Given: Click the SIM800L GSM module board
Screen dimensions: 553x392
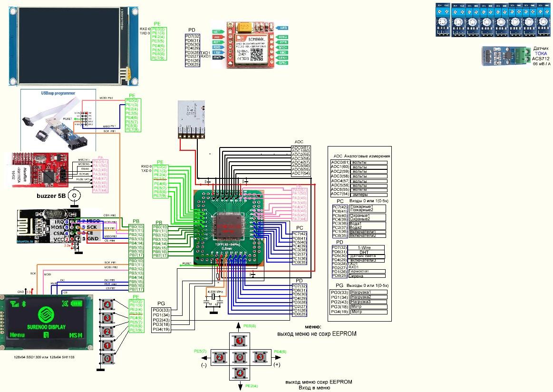Looking at the screenshot, I should click(x=250, y=45).
